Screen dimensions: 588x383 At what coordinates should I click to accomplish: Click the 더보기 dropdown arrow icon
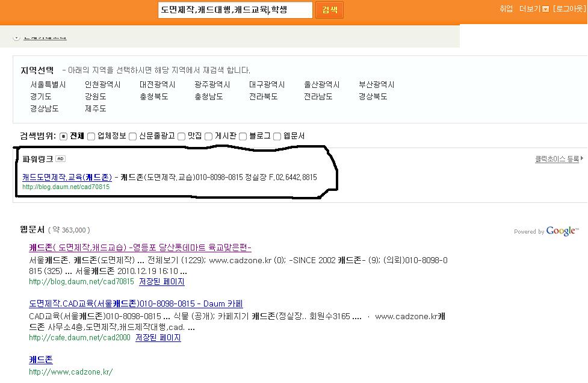pos(546,10)
